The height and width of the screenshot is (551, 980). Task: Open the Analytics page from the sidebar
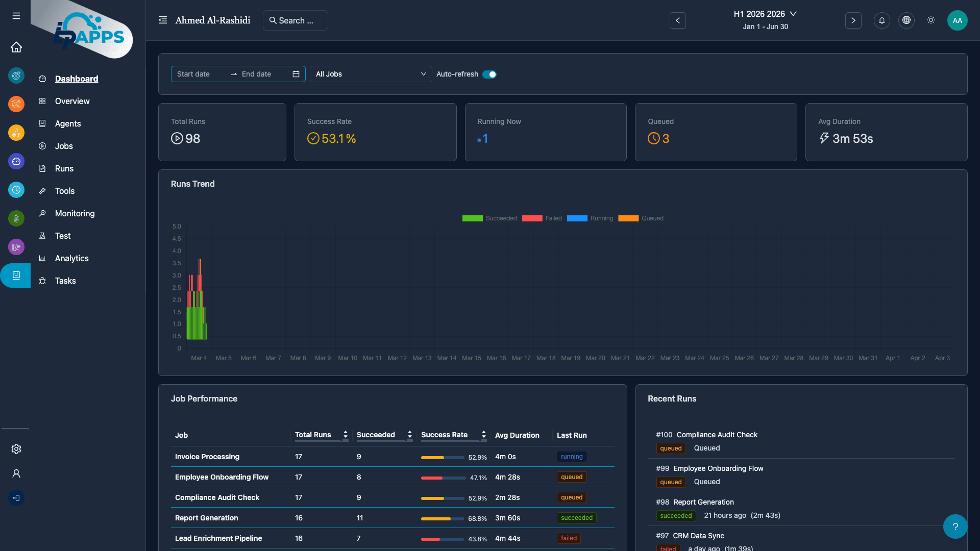tap(71, 258)
